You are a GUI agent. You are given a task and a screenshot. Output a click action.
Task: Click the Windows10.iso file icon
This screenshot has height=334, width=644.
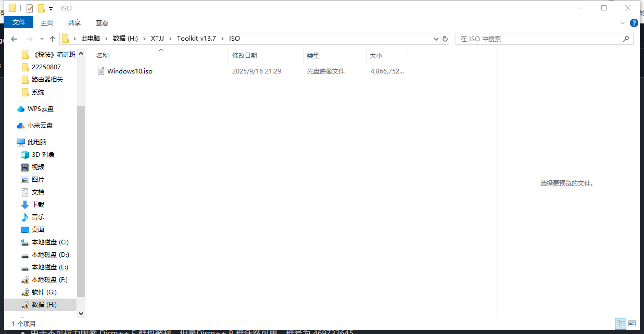(x=101, y=71)
